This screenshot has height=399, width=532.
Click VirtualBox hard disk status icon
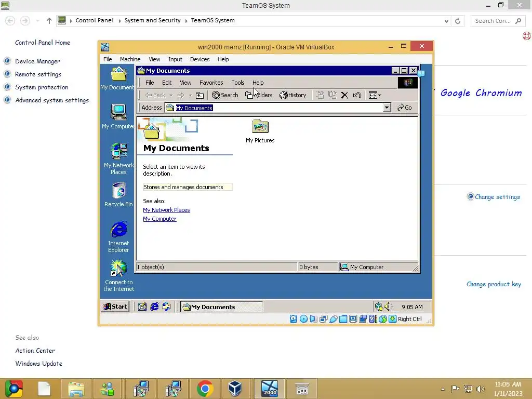tap(294, 319)
